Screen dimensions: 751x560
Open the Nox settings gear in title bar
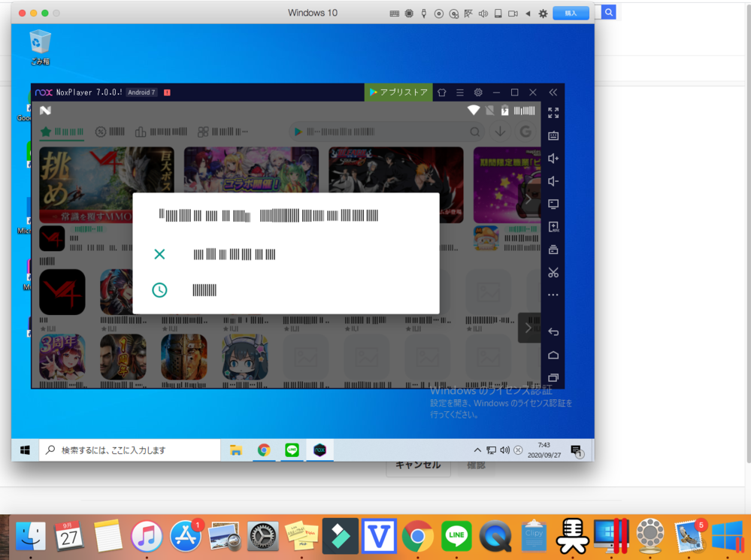click(x=478, y=92)
